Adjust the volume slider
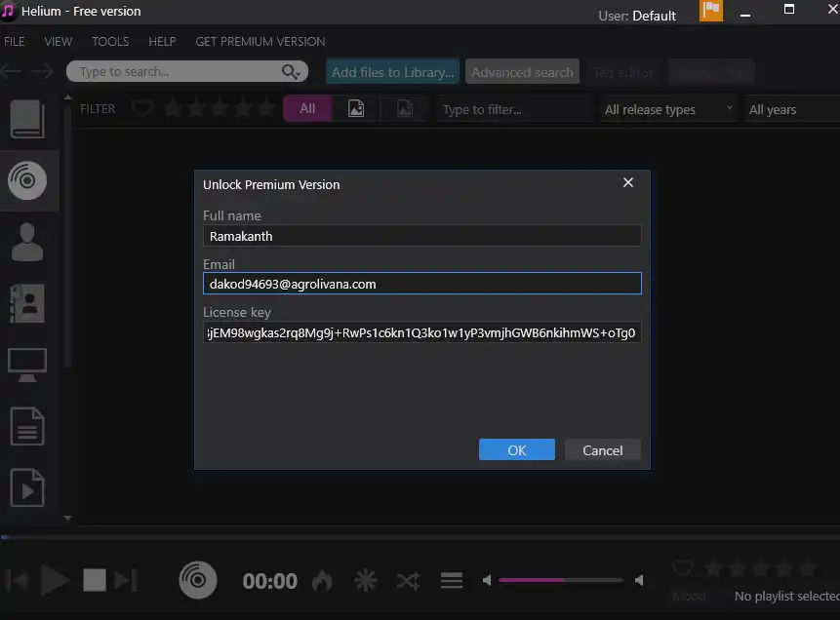The height and width of the screenshot is (620, 840). pos(561,581)
